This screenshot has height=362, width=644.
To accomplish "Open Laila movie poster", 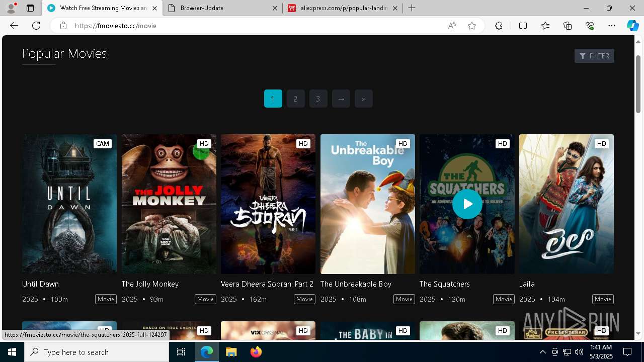I will click(567, 204).
